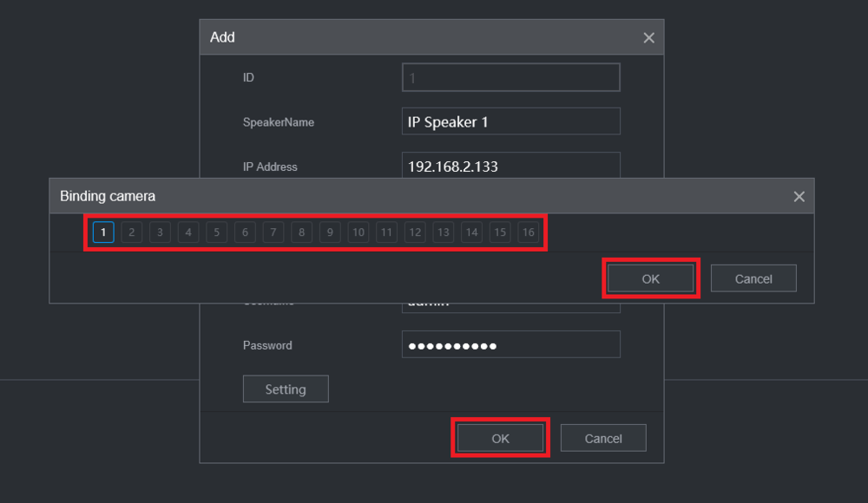This screenshot has width=868, height=503.
Task: Close the Add dialog
Action: [648, 37]
